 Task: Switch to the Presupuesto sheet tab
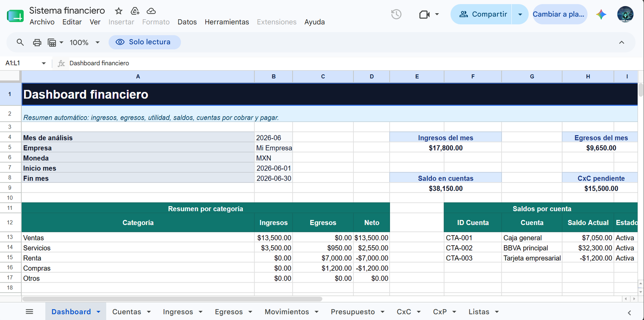click(353, 312)
